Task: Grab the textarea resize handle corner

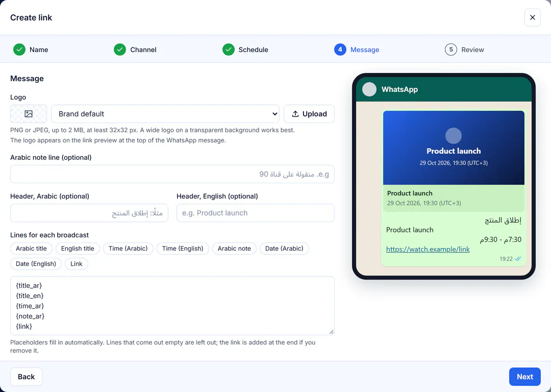Action: [x=332, y=332]
